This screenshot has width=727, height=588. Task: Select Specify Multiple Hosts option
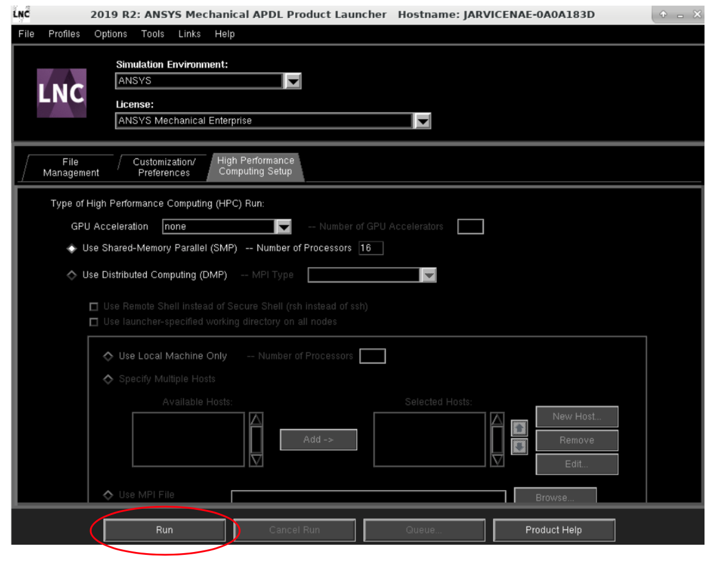point(108,379)
